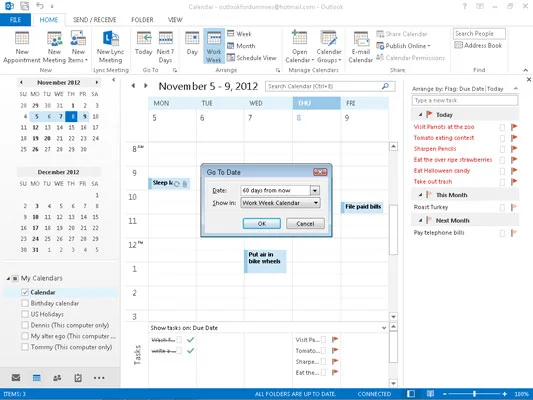Collapse the Next Month task group
This screenshot has width=533, height=400.
[x=420, y=221]
